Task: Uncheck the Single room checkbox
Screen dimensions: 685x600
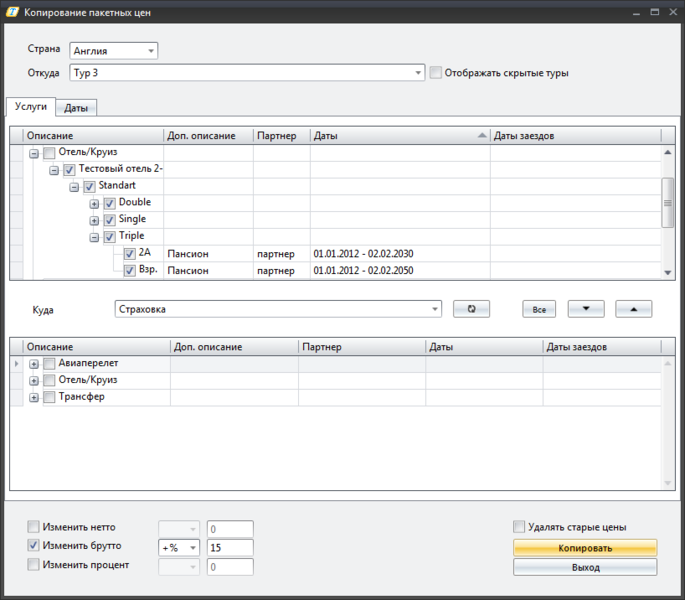Action: click(110, 220)
